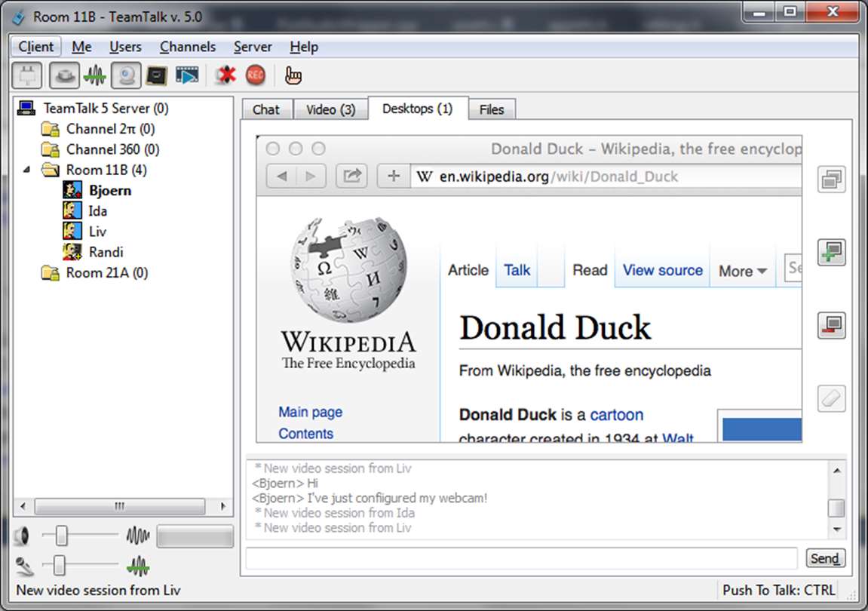Click the speaker volume slider handle
Screen dimensions: 868x611
(61, 536)
